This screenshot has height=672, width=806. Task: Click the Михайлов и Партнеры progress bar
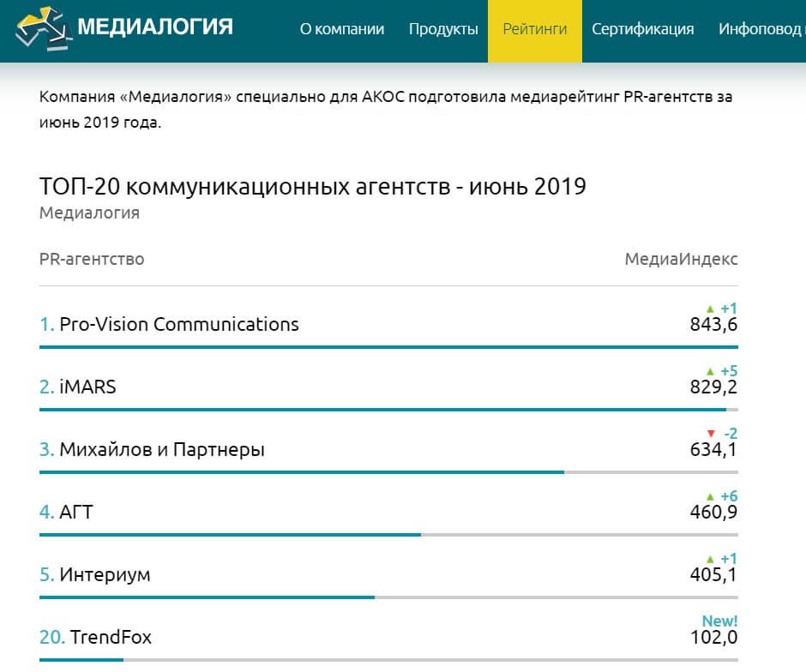click(x=388, y=472)
